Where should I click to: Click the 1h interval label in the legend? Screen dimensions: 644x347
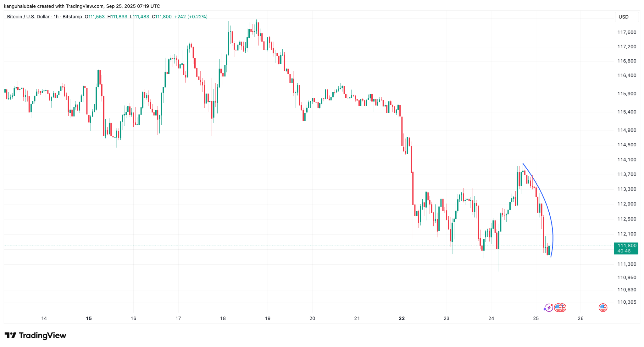56,17
